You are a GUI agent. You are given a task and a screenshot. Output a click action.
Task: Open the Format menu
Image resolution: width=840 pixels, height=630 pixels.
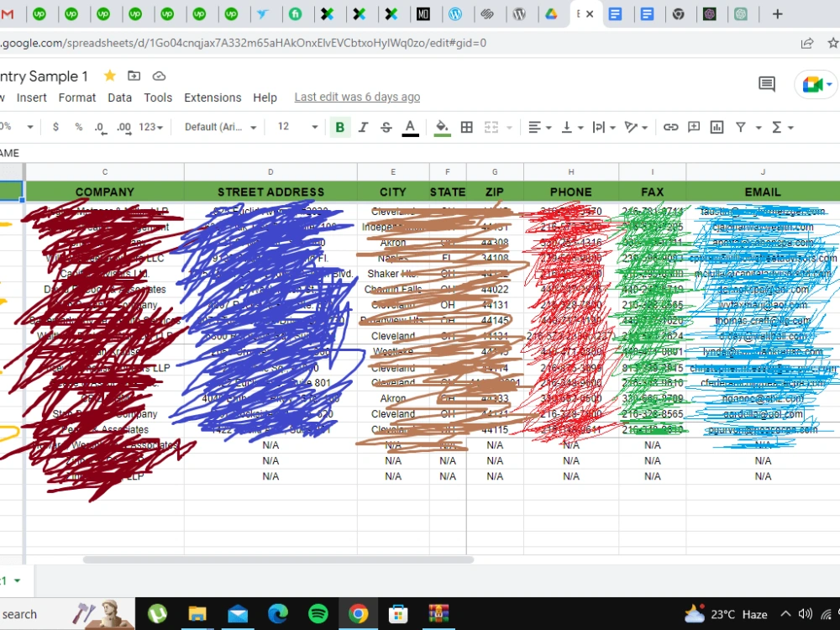point(77,97)
